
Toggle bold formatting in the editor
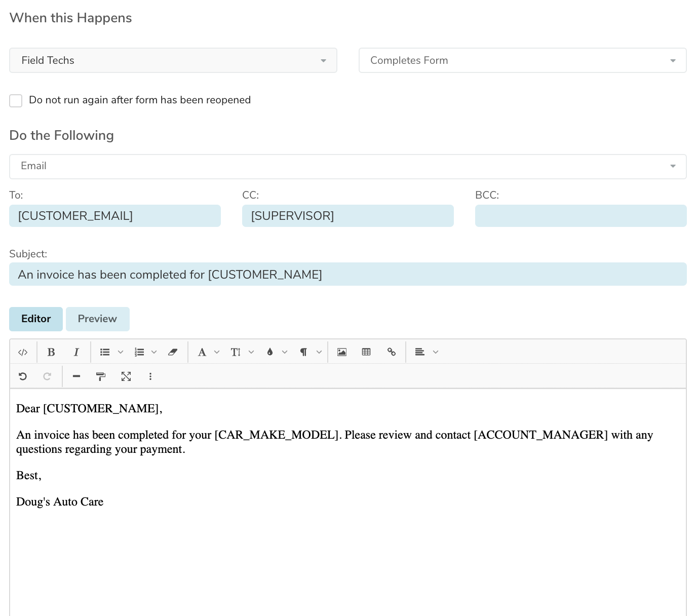(x=51, y=352)
